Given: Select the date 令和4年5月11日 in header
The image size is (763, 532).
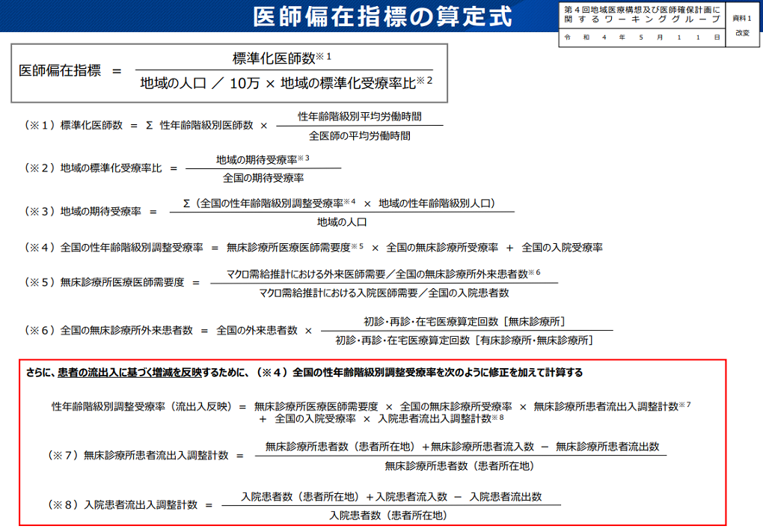Looking at the screenshot, I should click(642, 37).
